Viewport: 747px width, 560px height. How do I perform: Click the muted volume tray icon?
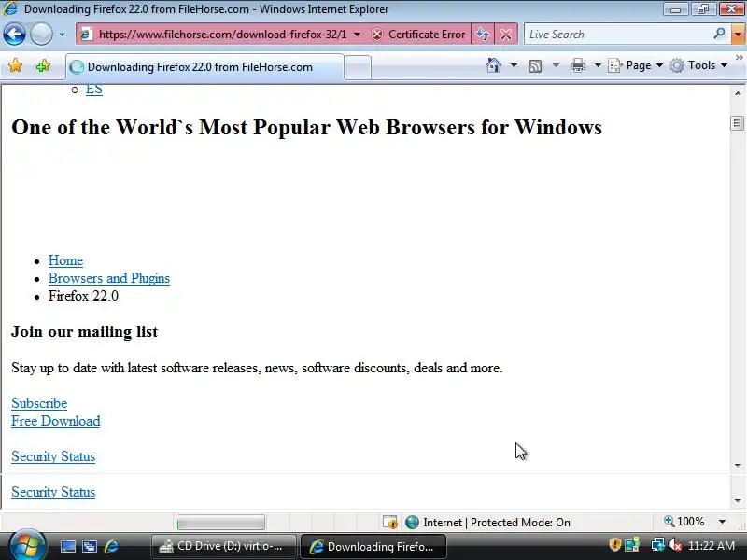click(x=675, y=545)
